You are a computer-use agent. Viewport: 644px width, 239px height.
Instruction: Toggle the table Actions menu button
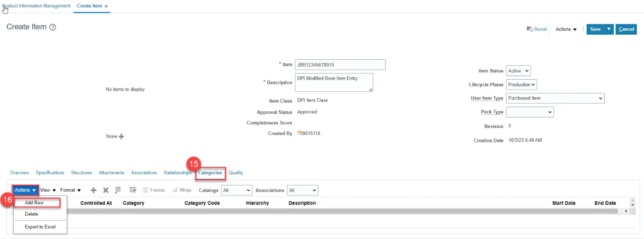(25, 190)
